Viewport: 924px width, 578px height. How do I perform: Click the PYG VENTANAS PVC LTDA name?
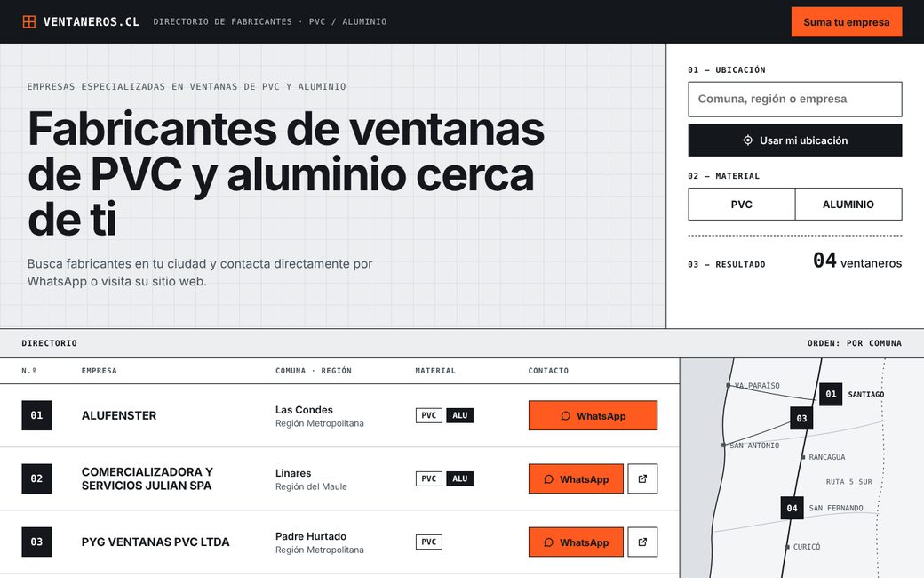tap(155, 542)
